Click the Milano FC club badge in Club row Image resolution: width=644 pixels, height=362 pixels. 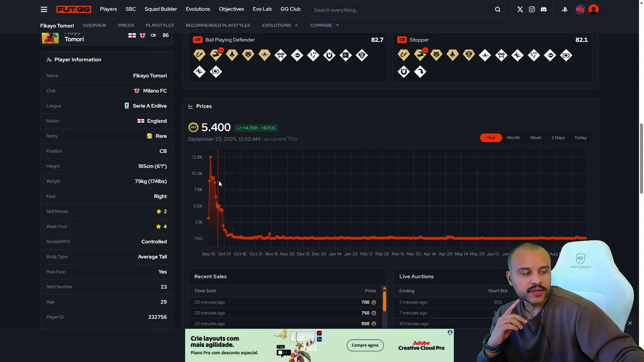coord(136,90)
